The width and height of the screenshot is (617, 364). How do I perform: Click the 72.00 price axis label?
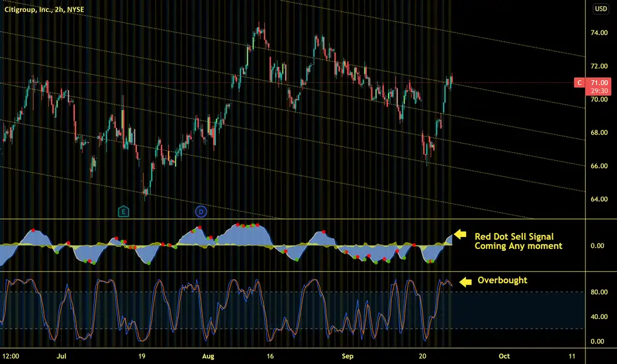(599, 66)
